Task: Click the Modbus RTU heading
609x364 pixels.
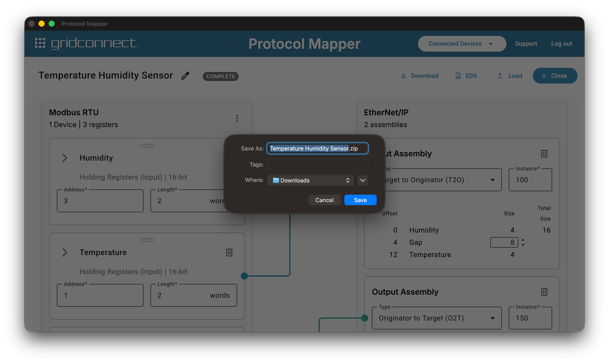Action: tap(74, 112)
